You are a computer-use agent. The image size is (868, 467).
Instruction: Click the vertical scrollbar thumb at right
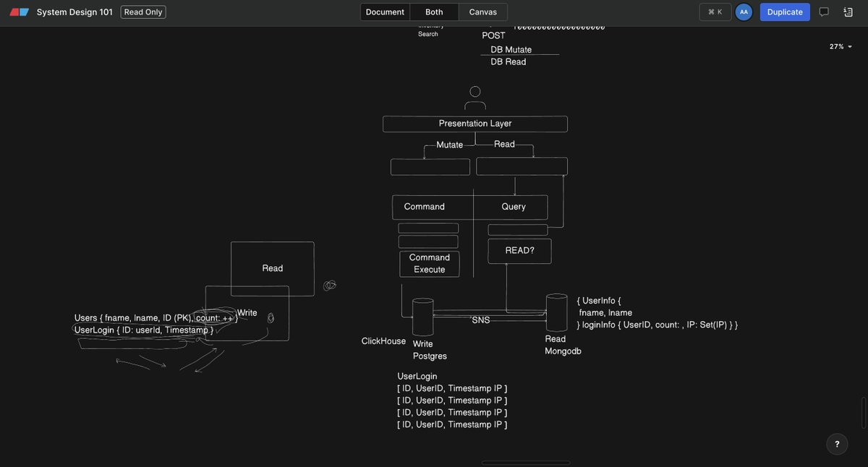click(863, 412)
